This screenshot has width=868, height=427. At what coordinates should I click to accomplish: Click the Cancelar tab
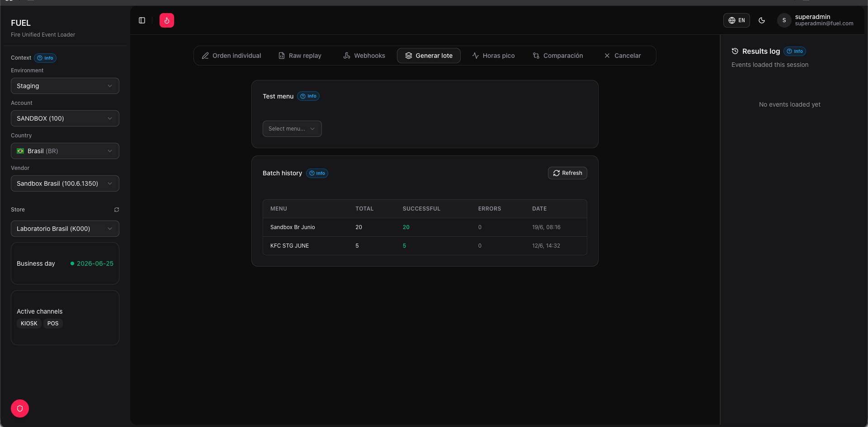click(x=623, y=56)
